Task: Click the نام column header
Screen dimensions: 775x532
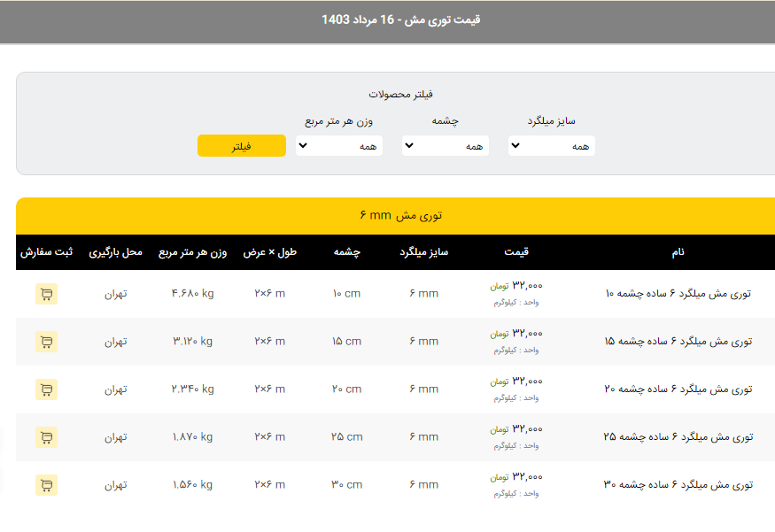Action: tap(678, 252)
